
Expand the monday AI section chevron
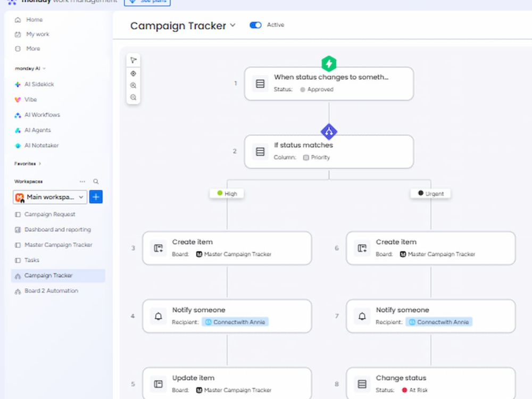click(x=44, y=69)
